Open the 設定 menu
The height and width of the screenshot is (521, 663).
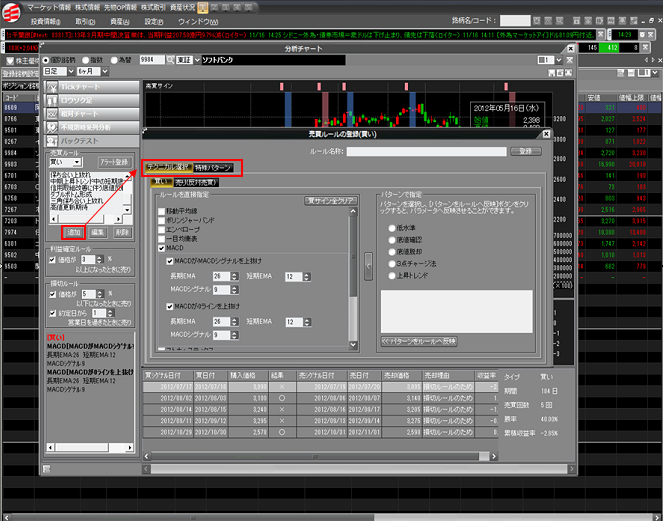click(154, 21)
